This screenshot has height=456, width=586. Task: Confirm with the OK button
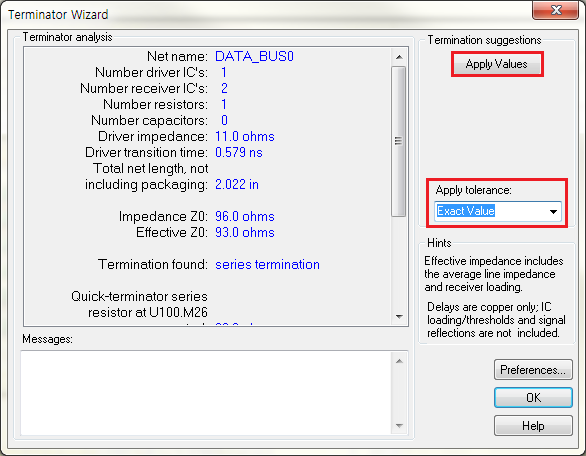[533, 397]
